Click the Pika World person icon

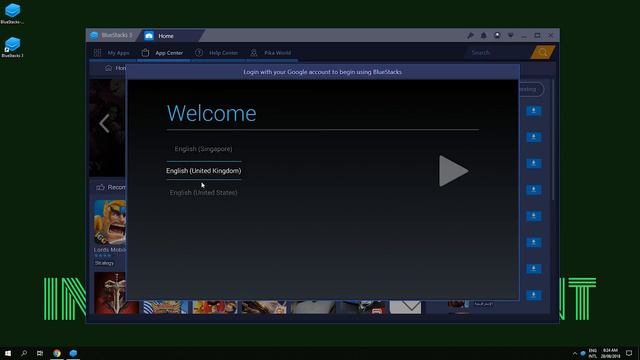tap(253, 53)
